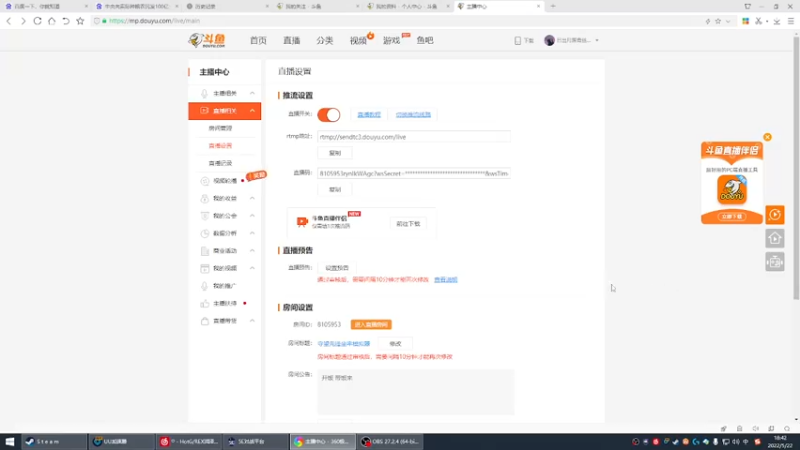The height and width of the screenshot is (450, 800).
Task: Open the Windows Start menu
Action: pyautogui.click(x=10, y=441)
